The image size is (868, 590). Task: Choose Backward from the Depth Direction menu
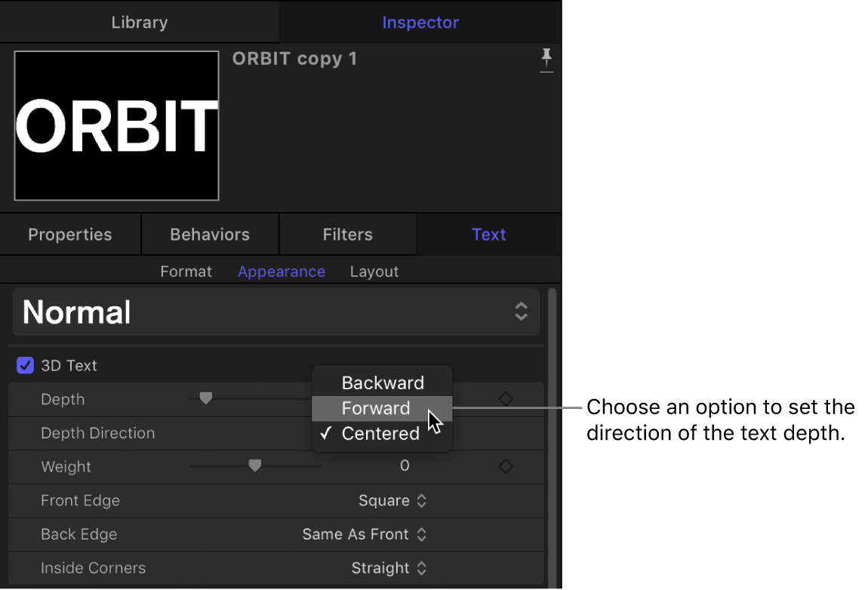383,383
